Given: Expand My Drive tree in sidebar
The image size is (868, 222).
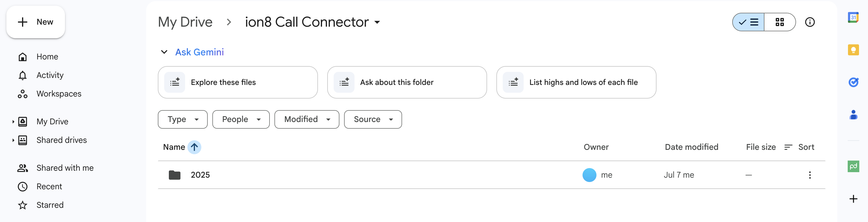Looking at the screenshot, I should pyautogui.click(x=13, y=122).
